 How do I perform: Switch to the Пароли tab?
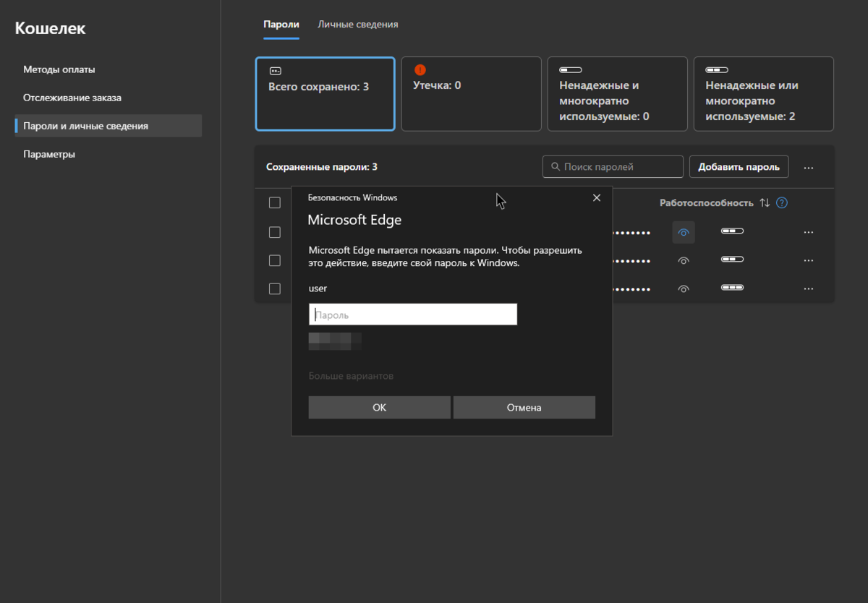[x=281, y=24]
